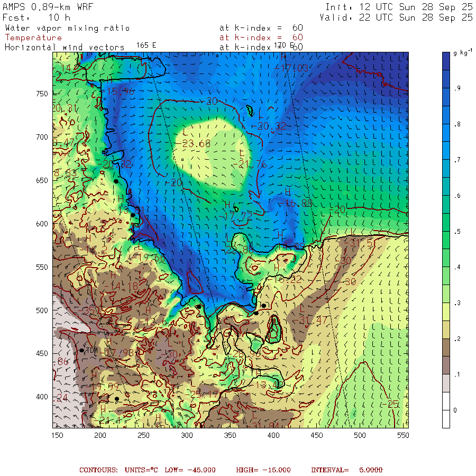Click the 'HIGH= -15.000' footer text
This screenshot has height=476, width=476.
point(263,470)
